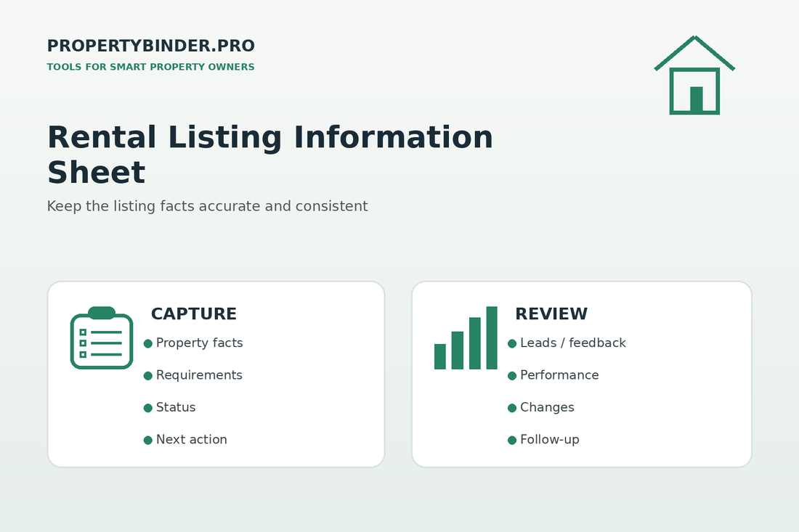Select the 'Property facts' bullet item
This screenshot has width=799, height=532.
[194, 343]
